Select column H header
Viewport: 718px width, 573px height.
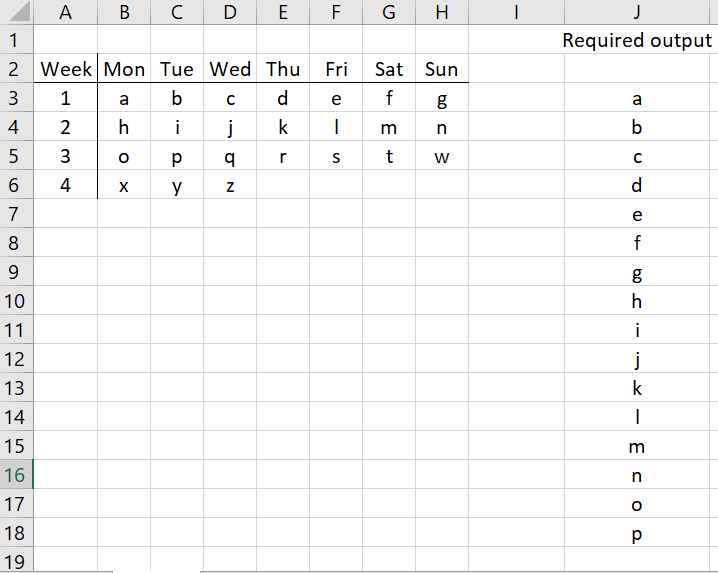pyautogui.click(x=442, y=12)
